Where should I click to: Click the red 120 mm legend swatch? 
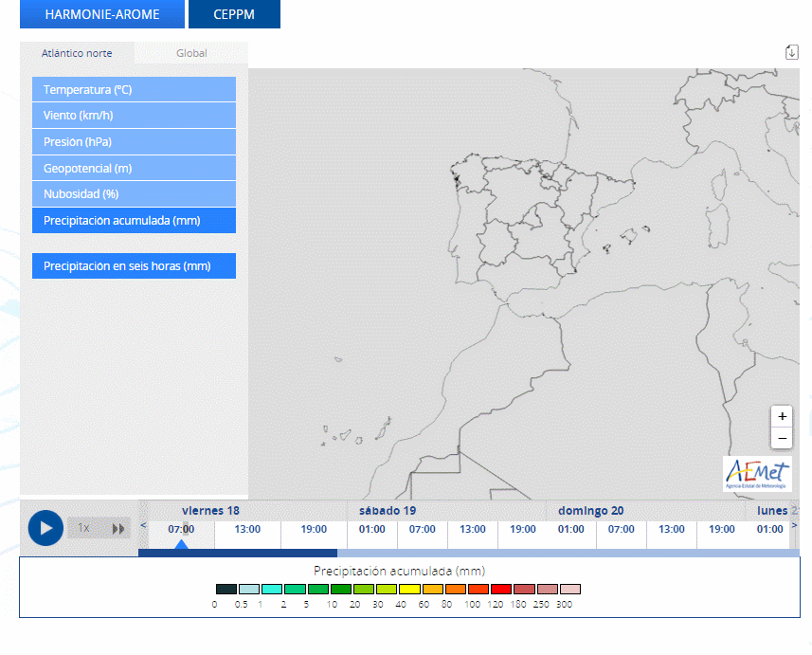(x=501, y=590)
